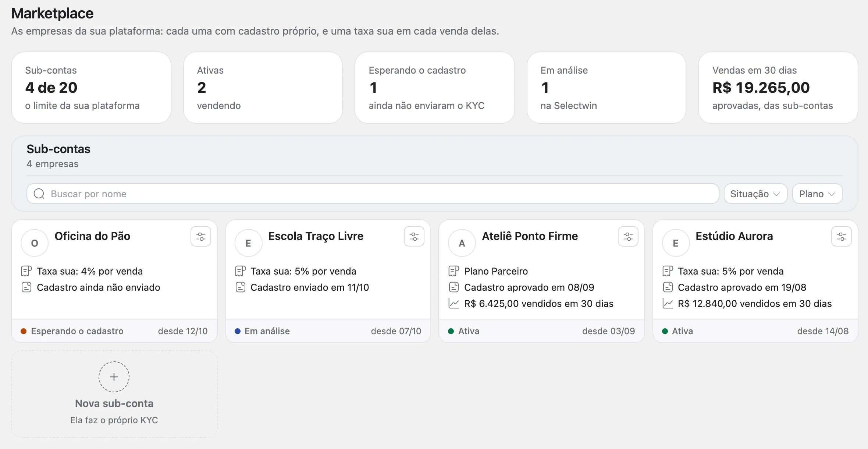868x449 pixels.
Task: Click the search magnifier icon
Action: click(x=39, y=194)
